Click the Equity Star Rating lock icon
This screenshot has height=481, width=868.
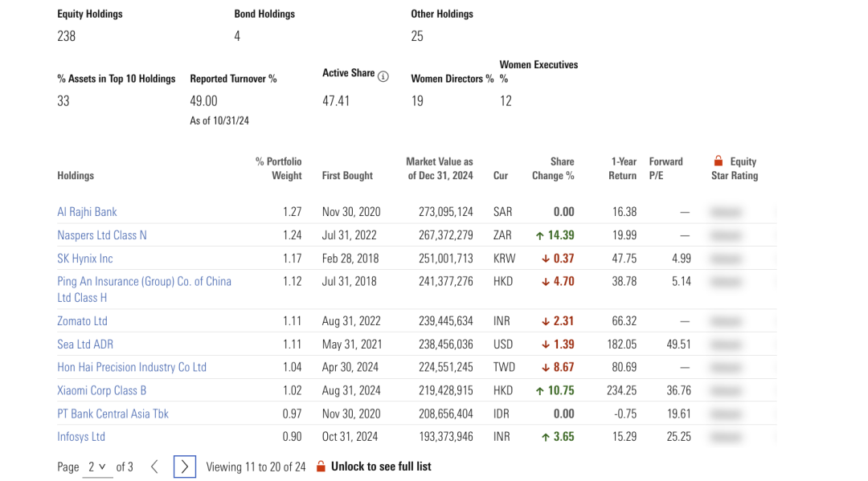coord(719,161)
